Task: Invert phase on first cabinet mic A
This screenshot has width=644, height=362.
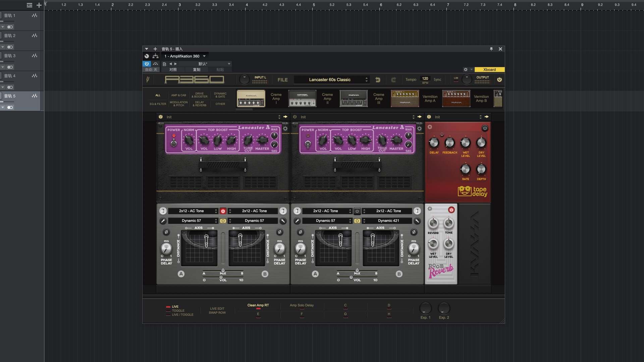Action: pyautogui.click(x=166, y=232)
